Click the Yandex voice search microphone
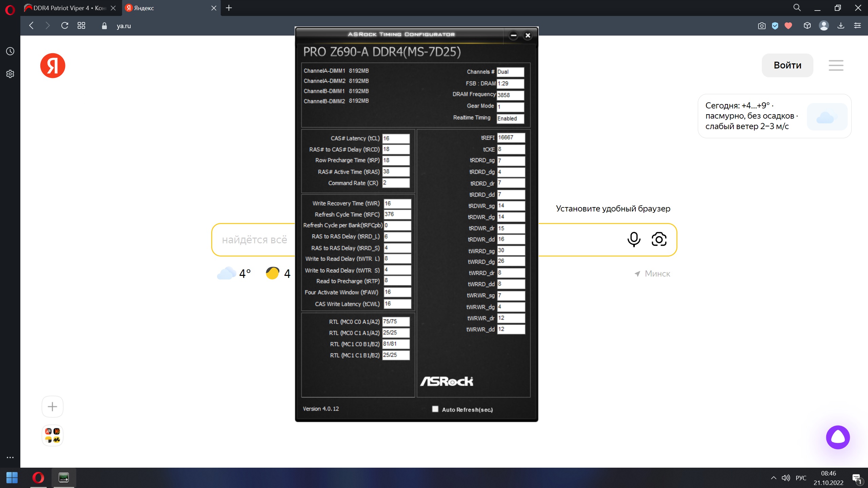The width and height of the screenshot is (868, 488). click(634, 239)
